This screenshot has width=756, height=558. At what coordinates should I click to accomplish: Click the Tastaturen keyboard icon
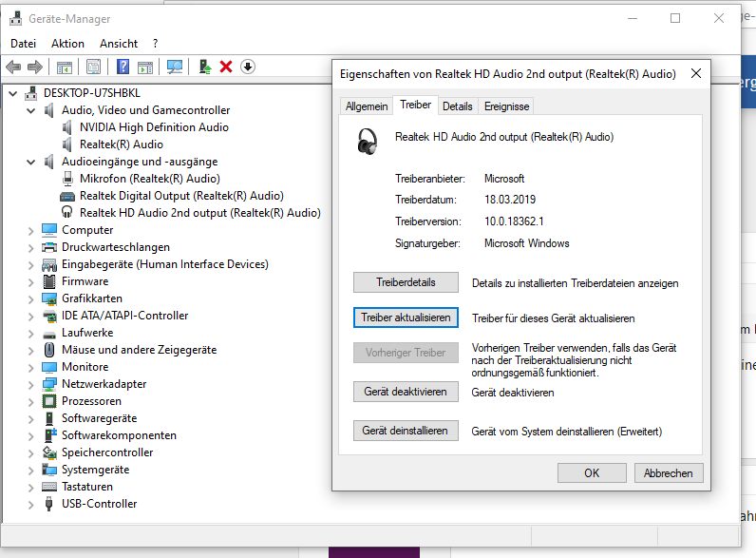click(x=49, y=487)
